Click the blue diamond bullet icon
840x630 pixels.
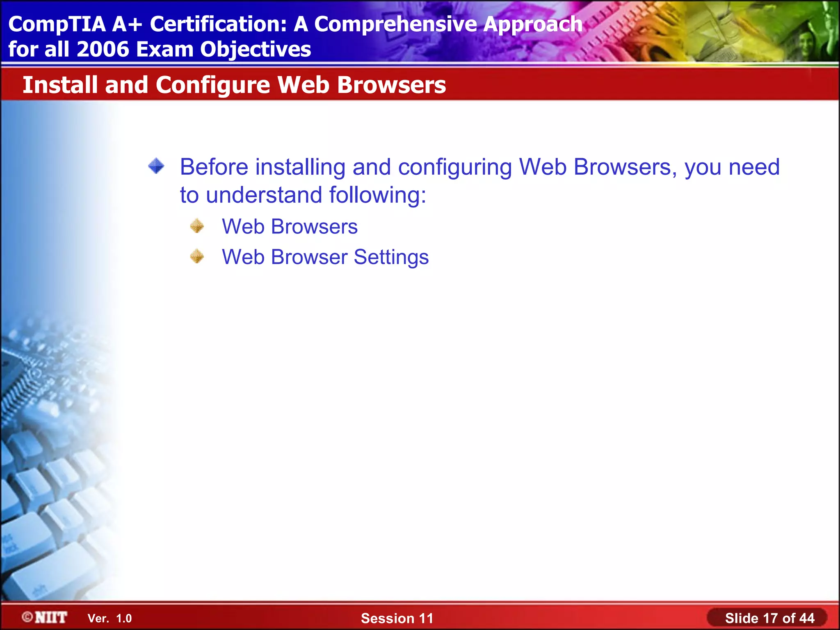[156, 166]
